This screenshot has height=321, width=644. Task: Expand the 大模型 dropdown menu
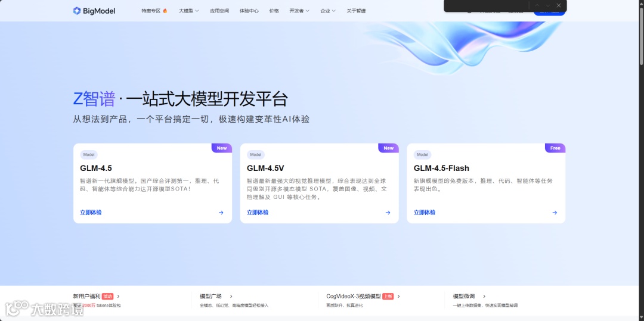tap(189, 11)
